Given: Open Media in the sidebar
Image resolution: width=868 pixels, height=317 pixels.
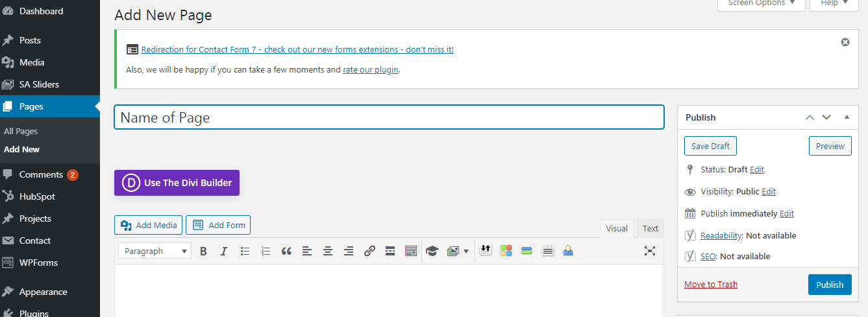Looking at the screenshot, I should 50,62.
